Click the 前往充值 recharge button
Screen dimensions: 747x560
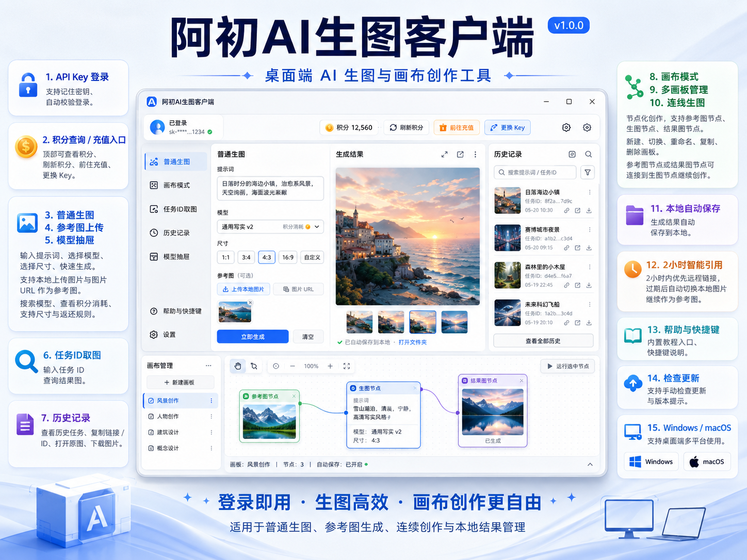[457, 127]
